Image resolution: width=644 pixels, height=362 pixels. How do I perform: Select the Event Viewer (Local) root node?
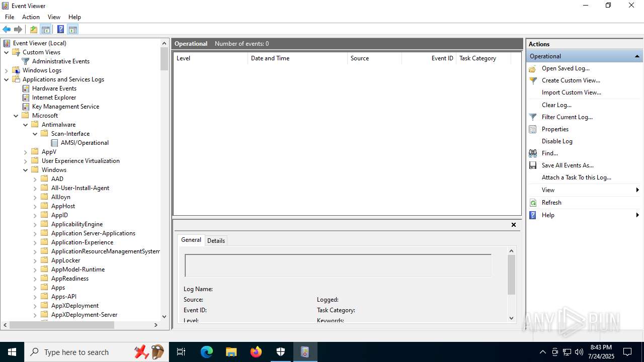tap(39, 43)
